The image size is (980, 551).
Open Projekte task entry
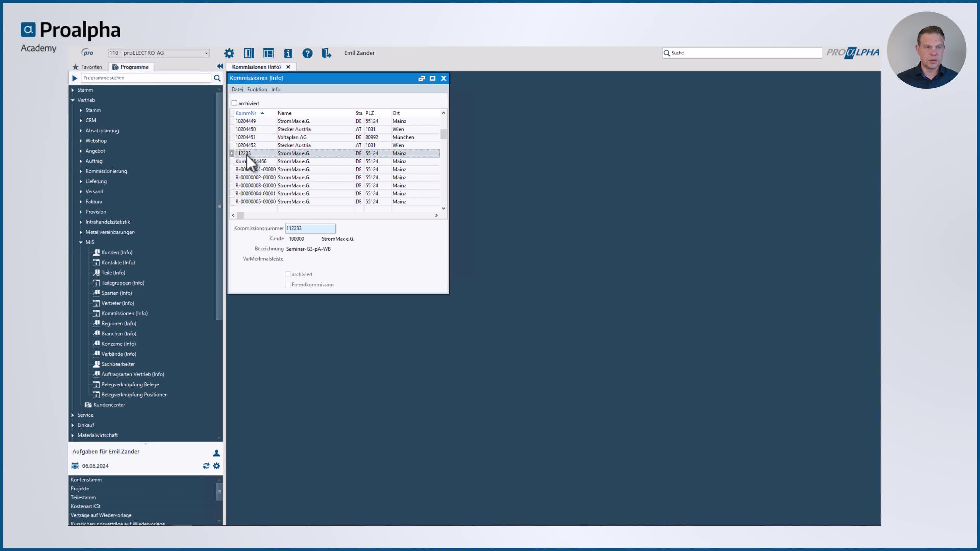[x=80, y=489]
